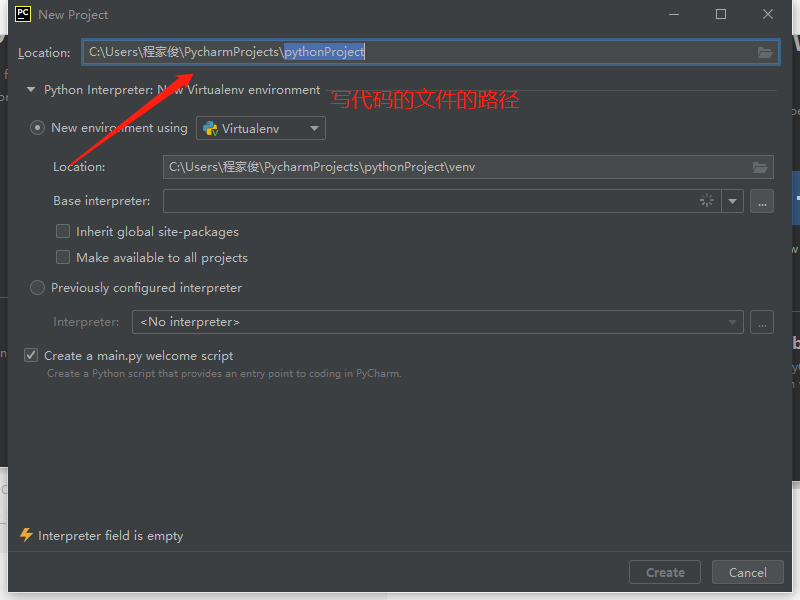Image resolution: width=800 pixels, height=600 pixels.
Task: Click the Interpreter field is empty message
Action: [110, 536]
